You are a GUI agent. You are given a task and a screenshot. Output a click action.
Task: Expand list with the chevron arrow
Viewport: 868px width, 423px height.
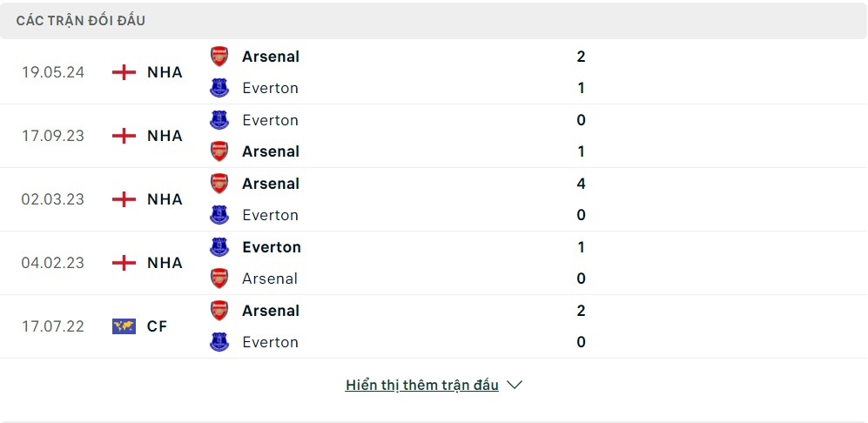[515, 385]
